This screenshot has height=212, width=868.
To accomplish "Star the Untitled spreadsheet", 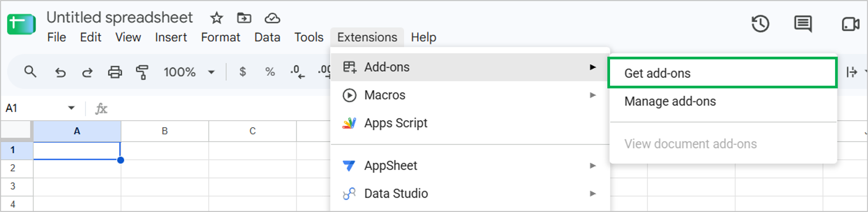I will click(217, 18).
